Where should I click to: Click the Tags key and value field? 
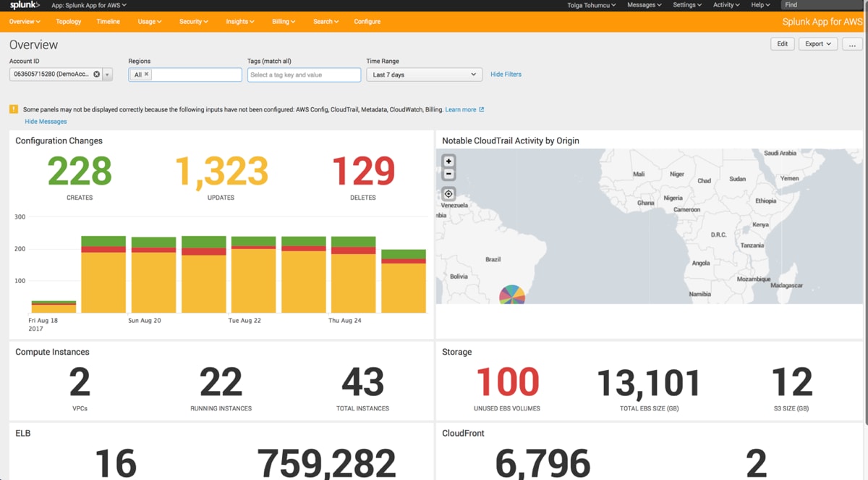[304, 75]
